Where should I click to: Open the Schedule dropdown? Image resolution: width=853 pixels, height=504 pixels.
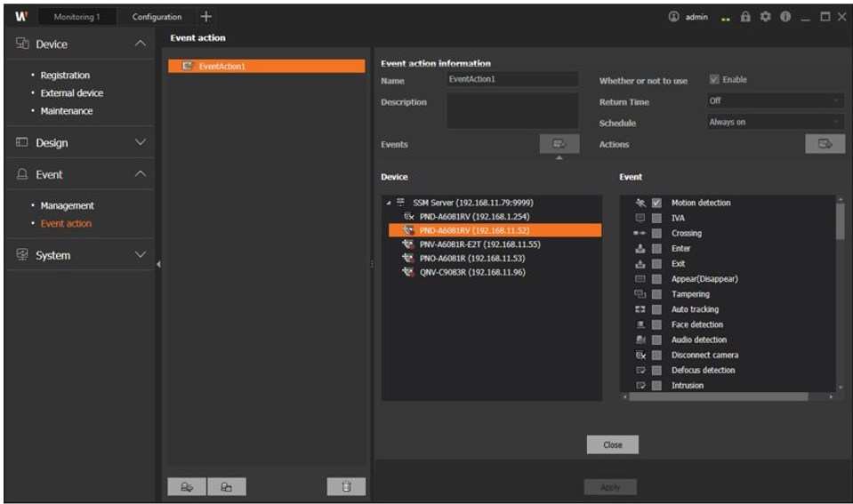coord(775,123)
